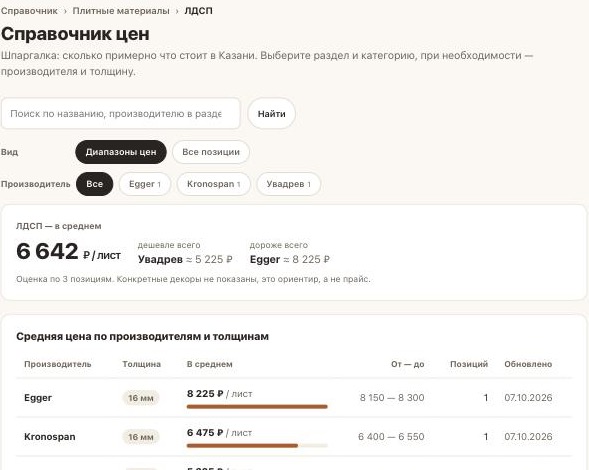This screenshot has height=470, width=589.
Task: Filter by manufacturer Увадрев
Action: click(288, 184)
